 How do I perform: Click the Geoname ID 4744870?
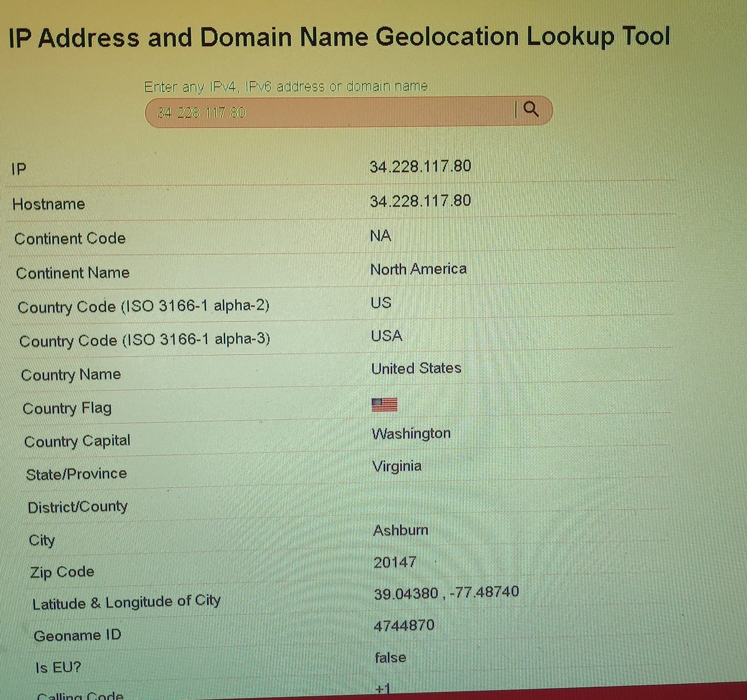pyautogui.click(x=404, y=625)
